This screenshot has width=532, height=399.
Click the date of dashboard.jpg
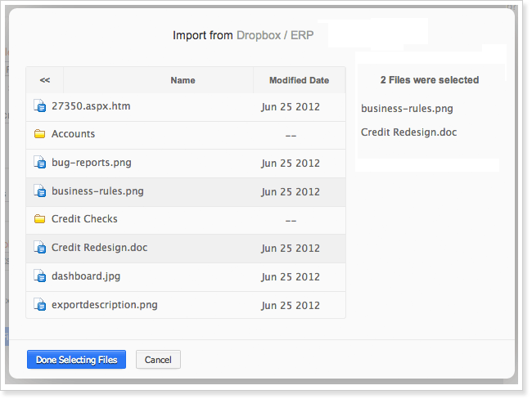pyautogui.click(x=291, y=276)
